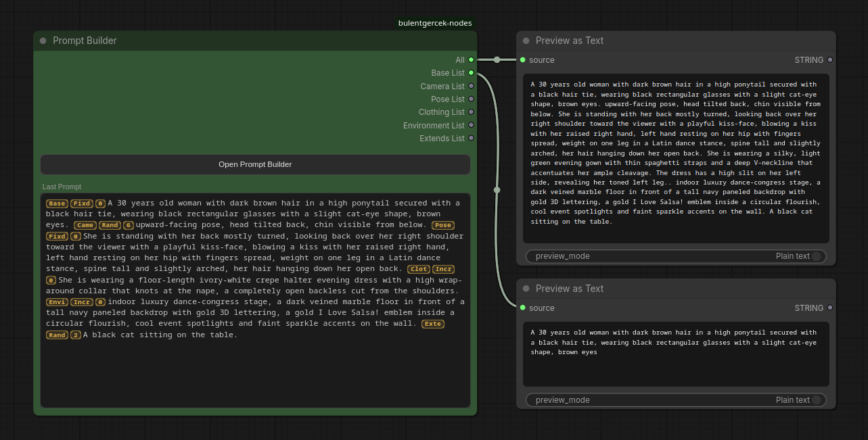This screenshot has height=440, width=868.
Task: Click the title of the Base List Preview as Text node
Action: click(x=570, y=289)
